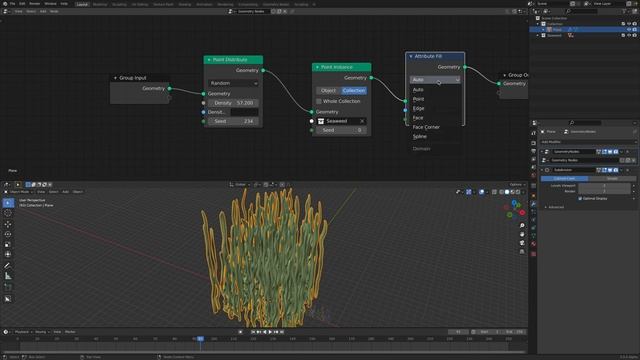This screenshot has width=640, height=360.
Task: Choose Spline from the domain list
Action: (x=420, y=137)
